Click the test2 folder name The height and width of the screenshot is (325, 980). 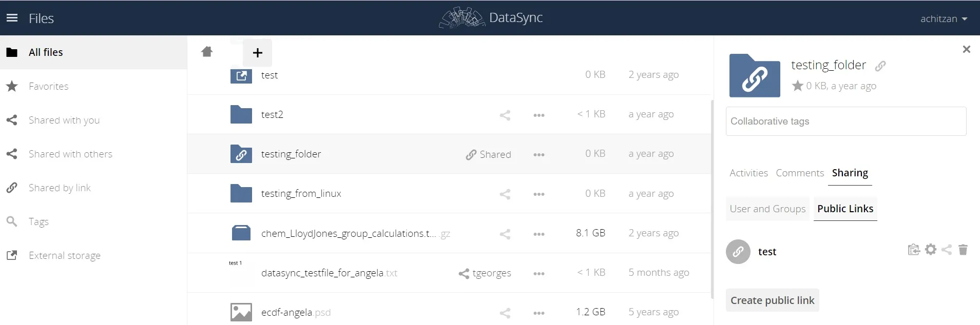(272, 114)
